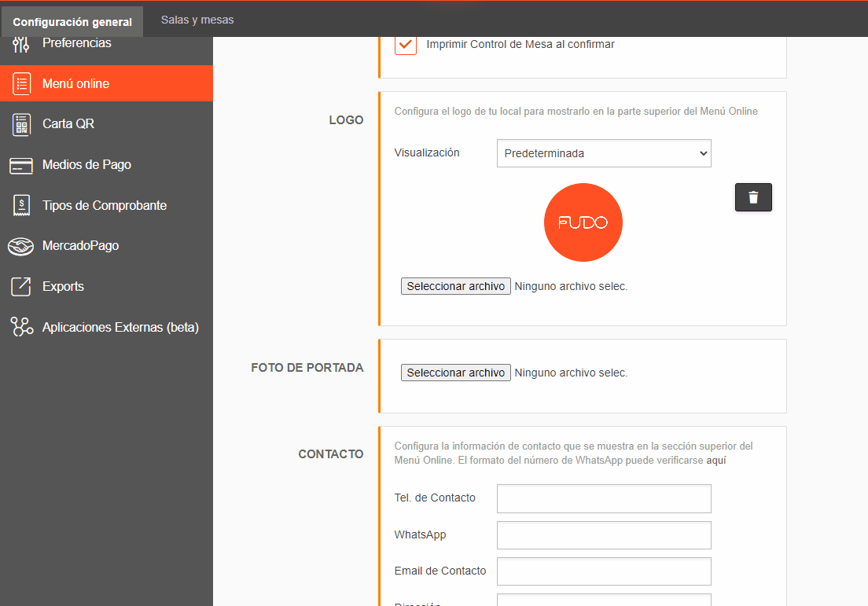Click the LOGO section heading
This screenshot has width=868, height=606.
tap(346, 120)
